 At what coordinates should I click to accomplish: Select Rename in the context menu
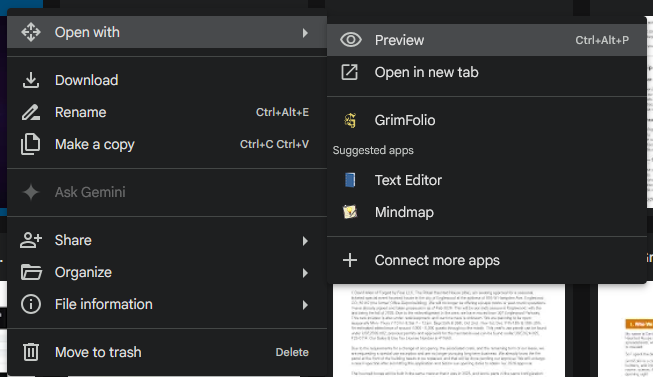167,112
